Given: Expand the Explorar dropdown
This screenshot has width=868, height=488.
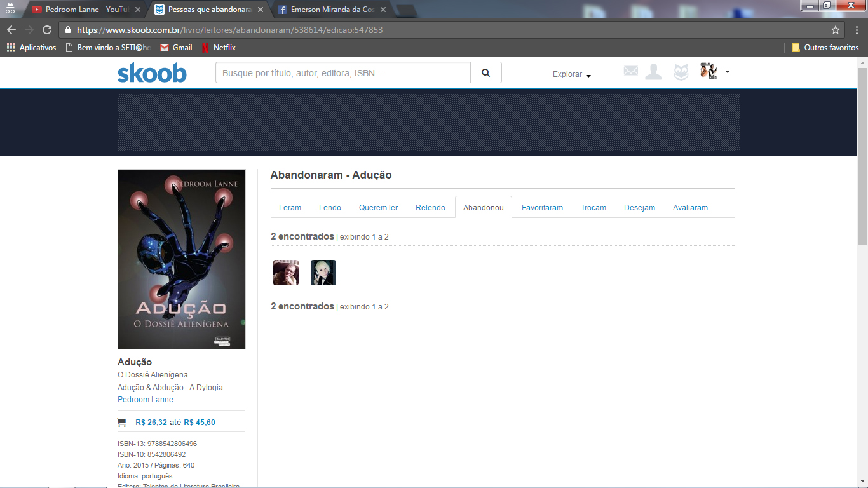Looking at the screenshot, I should [571, 74].
